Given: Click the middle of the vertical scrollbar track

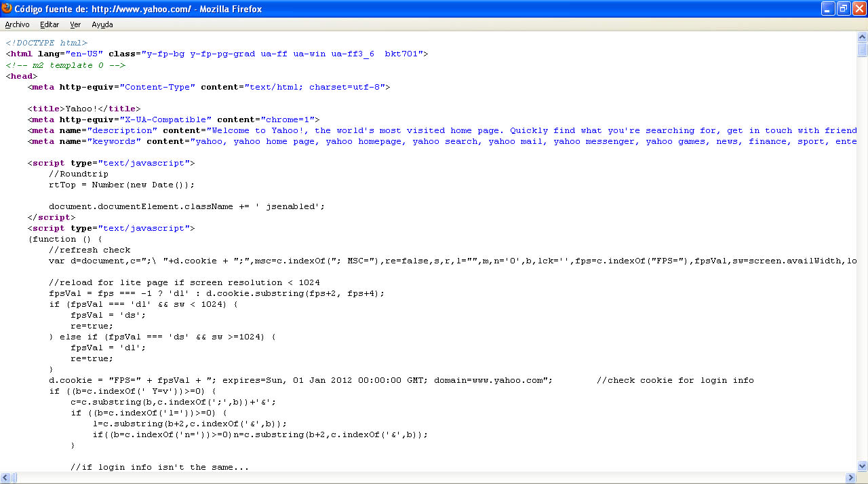Looking at the screenshot, I should pos(862,258).
